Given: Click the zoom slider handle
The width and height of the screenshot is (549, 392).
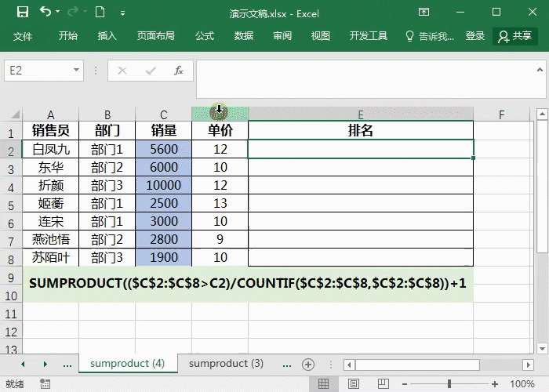Looking at the screenshot, I should [450, 384].
